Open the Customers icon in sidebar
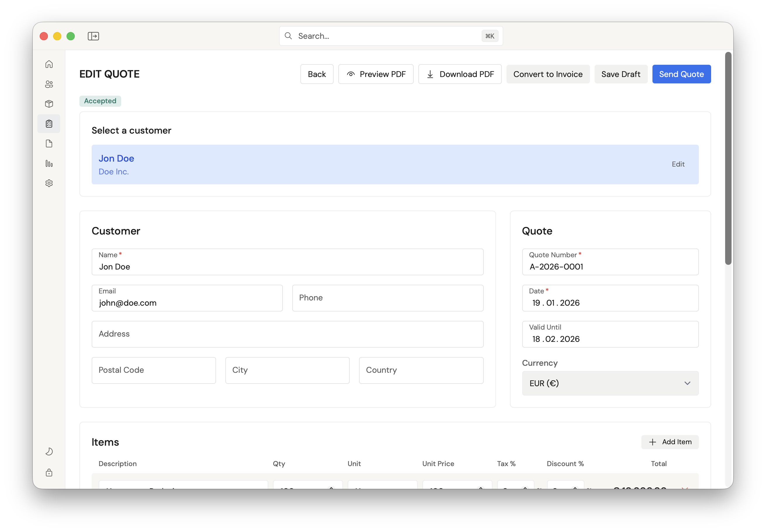Screen dimensions: 766x532 pos(49,84)
